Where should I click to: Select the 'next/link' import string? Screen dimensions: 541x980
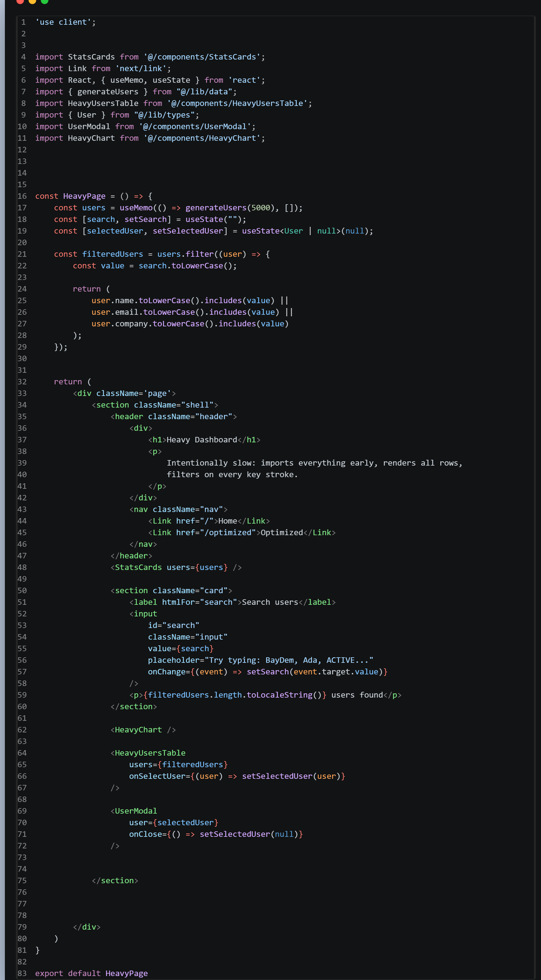[x=141, y=69]
